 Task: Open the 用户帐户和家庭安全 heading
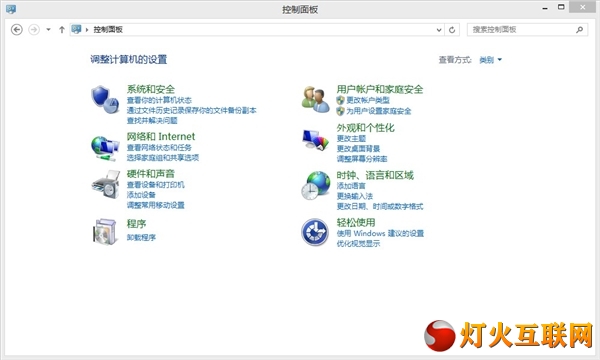(x=380, y=89)
